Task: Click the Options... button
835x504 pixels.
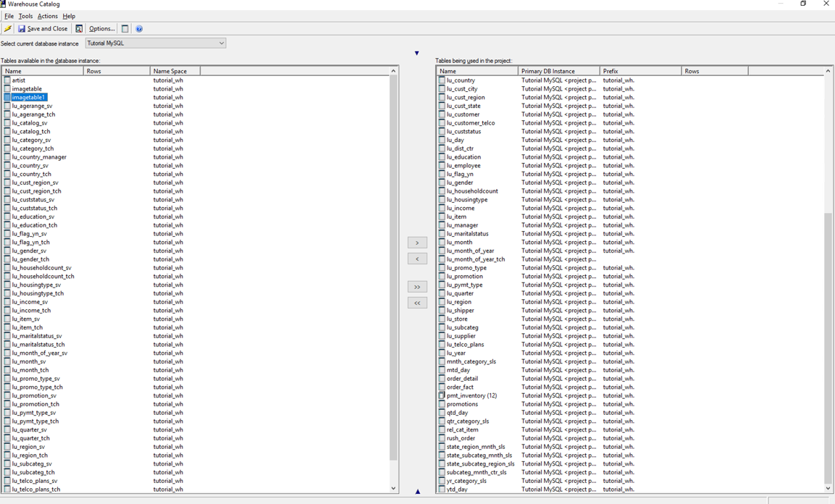Action: pos(101,29)
